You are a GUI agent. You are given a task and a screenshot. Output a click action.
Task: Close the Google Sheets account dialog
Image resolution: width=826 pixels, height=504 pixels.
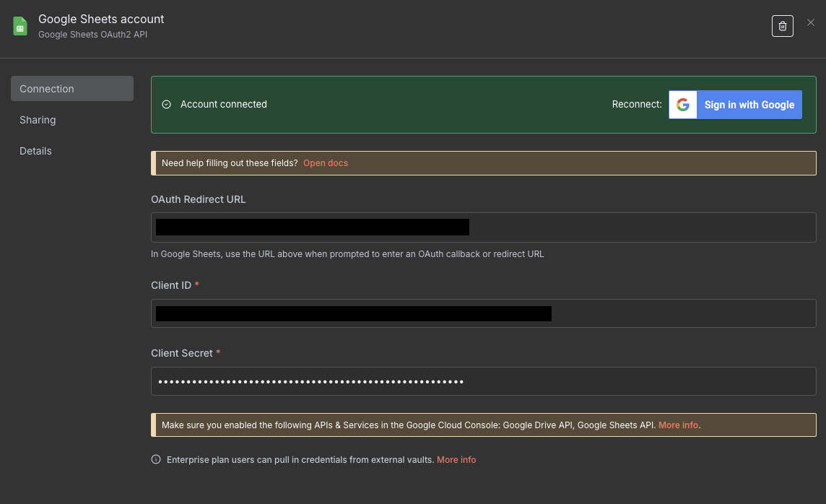click(x=810, y=22)
